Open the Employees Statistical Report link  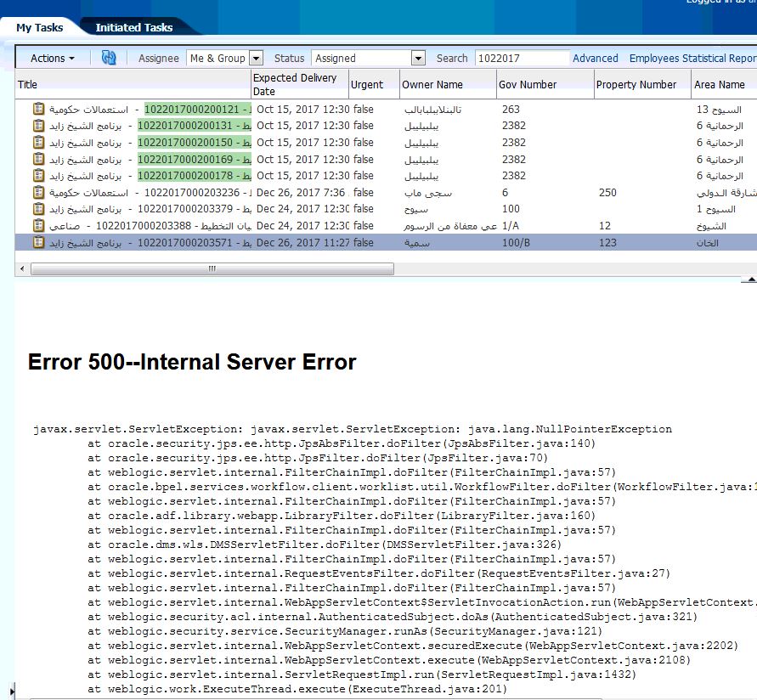[692, 59]
